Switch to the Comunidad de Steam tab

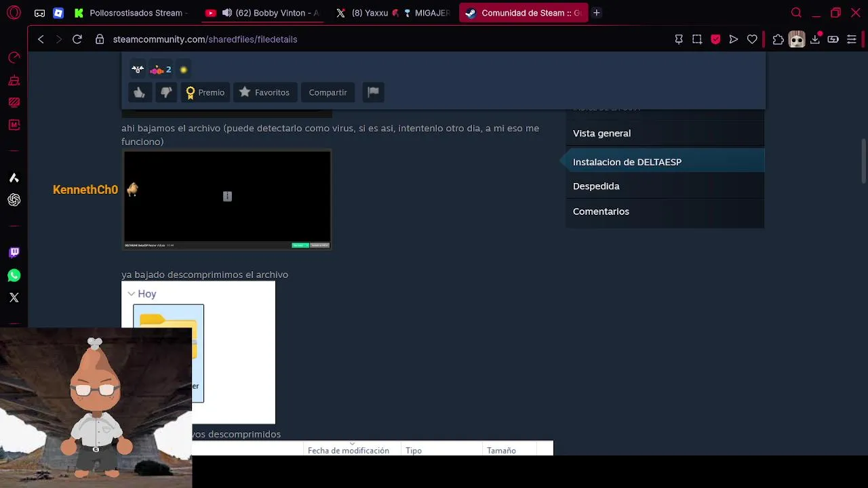click(524, 13)
